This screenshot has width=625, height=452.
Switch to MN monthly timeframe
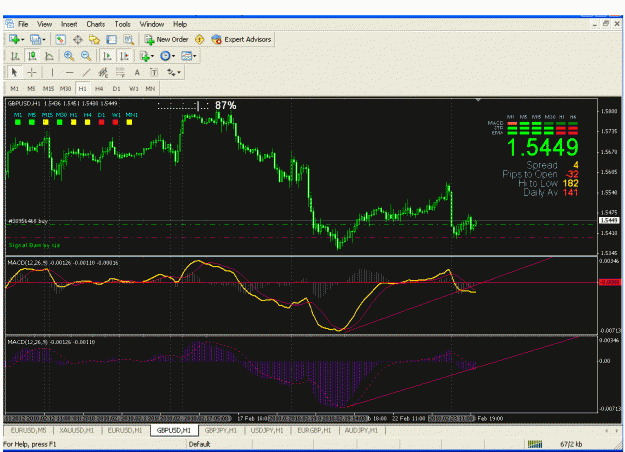click(150, 88)
